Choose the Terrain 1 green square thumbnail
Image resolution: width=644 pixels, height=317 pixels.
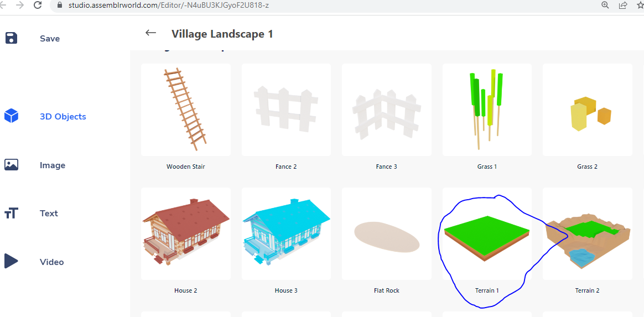[x=487, y=233]
